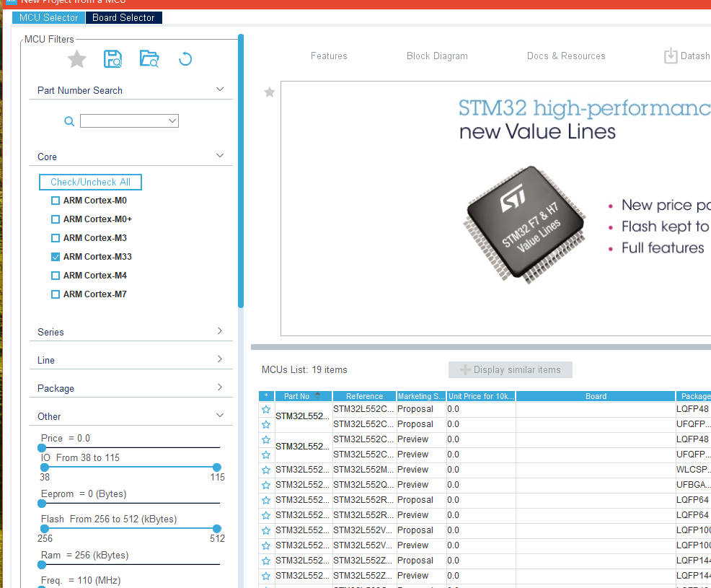
Task: Sort by Marketing Status column header
Action: 421,396
